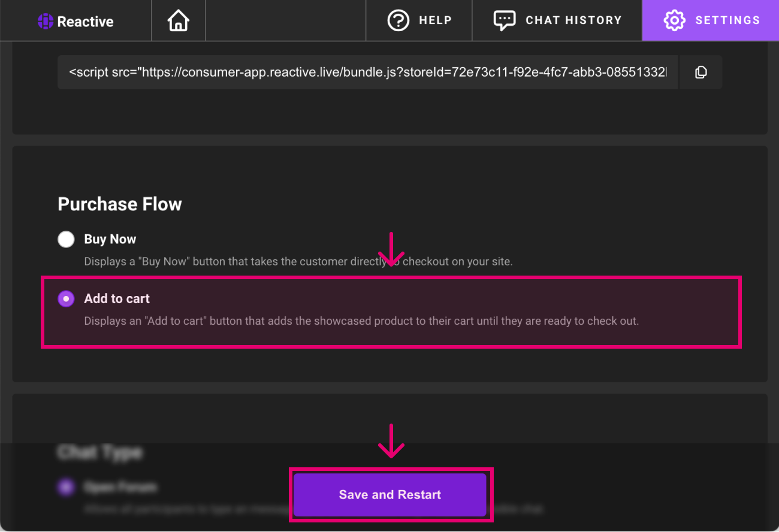779x532 pixels.
Task: Select the Add to cart radio button
Action: pos(66,298)
